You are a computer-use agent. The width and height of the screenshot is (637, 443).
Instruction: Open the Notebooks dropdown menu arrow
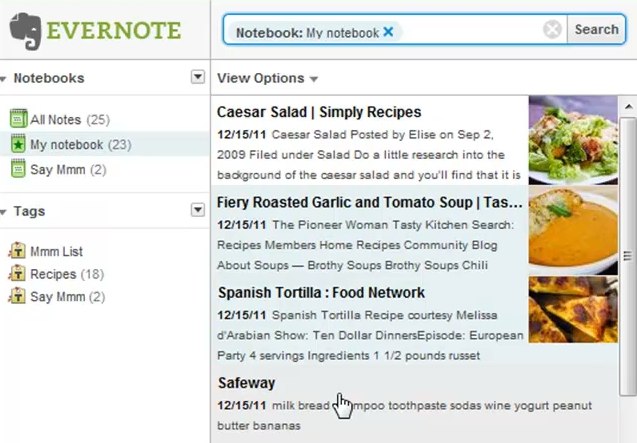(x=198, y=77)
